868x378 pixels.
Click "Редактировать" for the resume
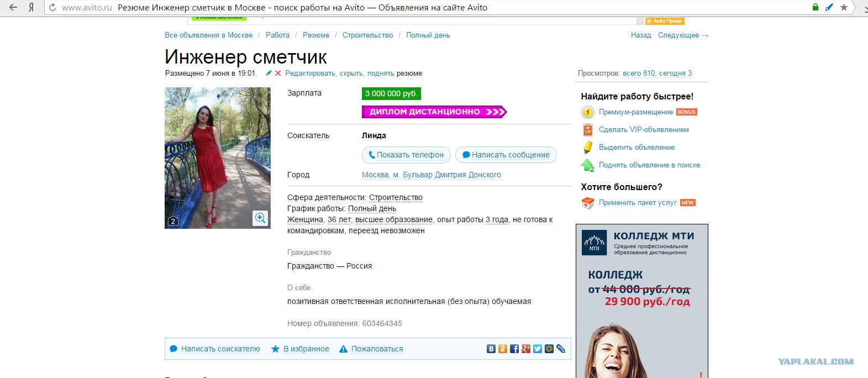[x=310, y=73]
